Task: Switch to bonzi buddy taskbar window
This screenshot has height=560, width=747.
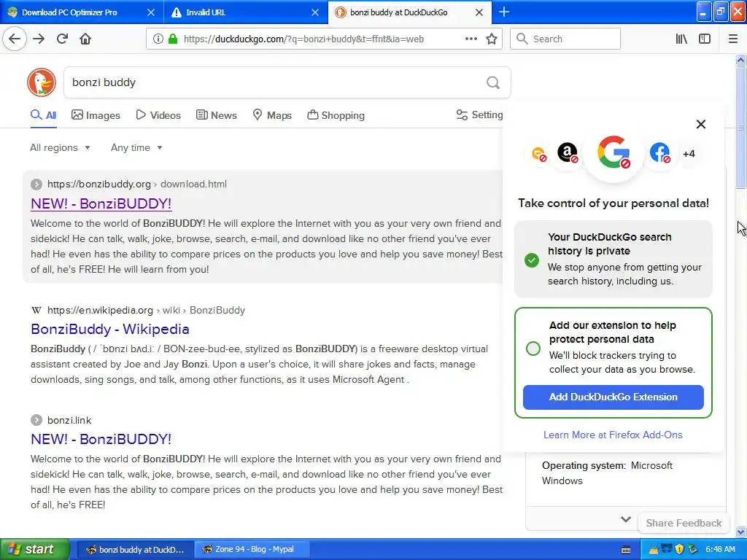Action: coord(135,550)
